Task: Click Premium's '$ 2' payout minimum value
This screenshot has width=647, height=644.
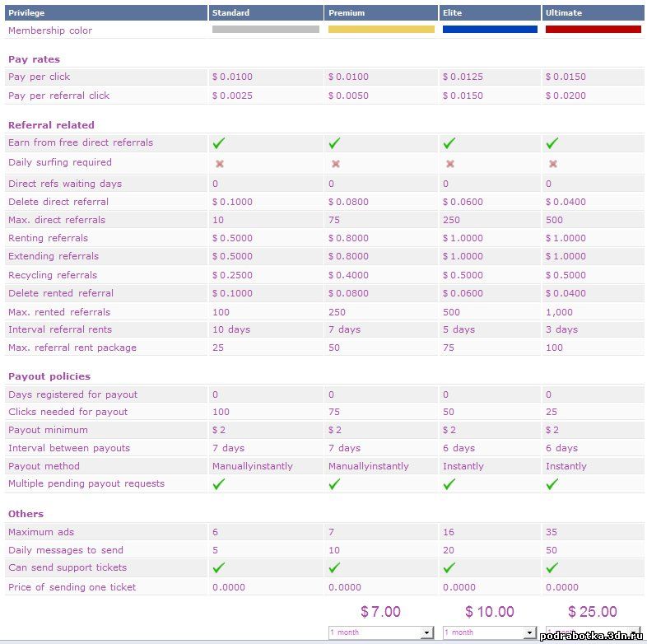Action: [335, 430]
